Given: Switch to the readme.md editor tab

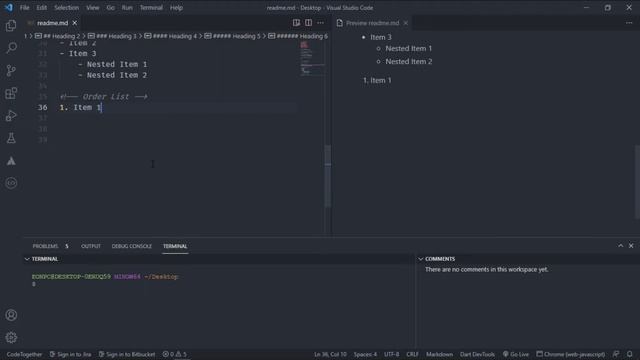Looking at the screenshot, I should pyautogui.click(x=52, y=23).
